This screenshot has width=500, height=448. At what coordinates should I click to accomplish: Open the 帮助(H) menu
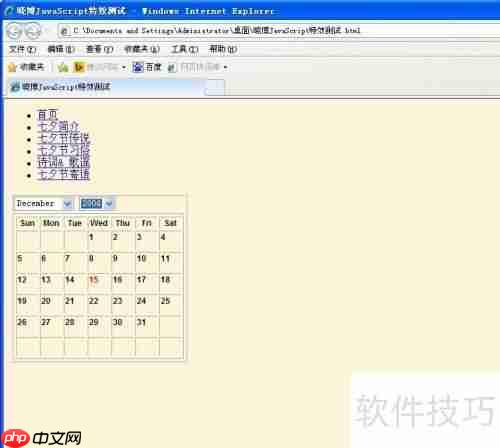point(223,49)
